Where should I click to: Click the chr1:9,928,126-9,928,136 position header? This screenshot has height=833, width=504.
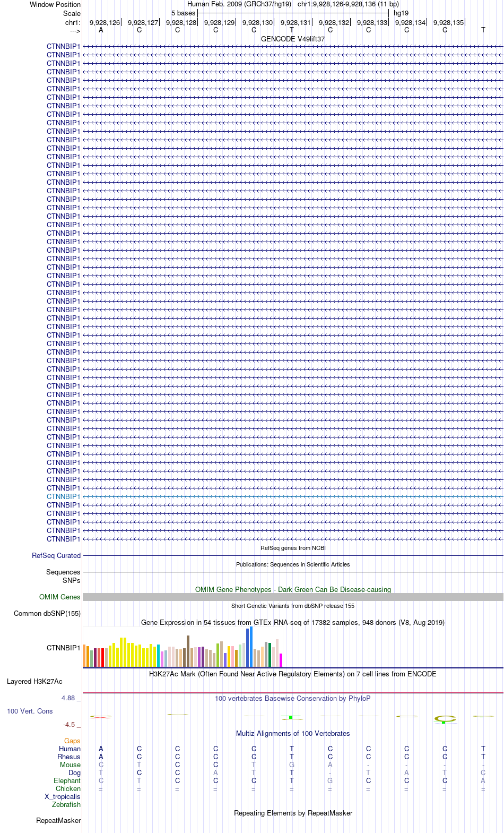[x=348, y=4]
